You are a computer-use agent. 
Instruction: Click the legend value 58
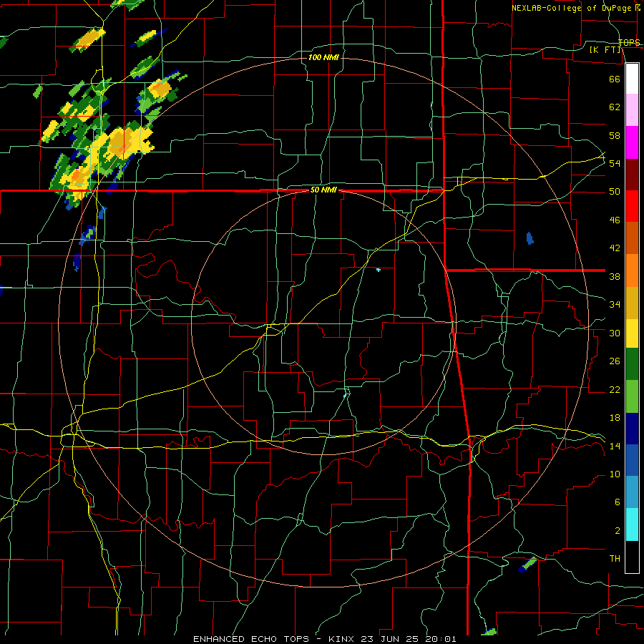[615, 135]
